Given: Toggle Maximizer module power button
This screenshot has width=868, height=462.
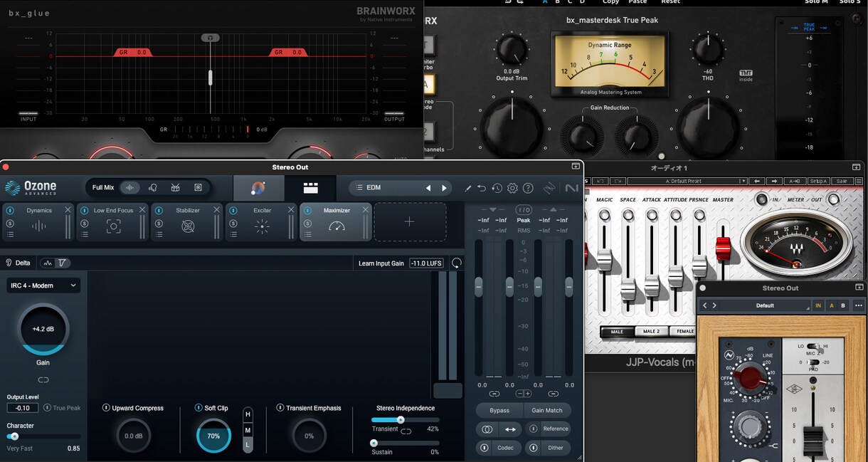Looking at the screenshot, I should point(308,211).
